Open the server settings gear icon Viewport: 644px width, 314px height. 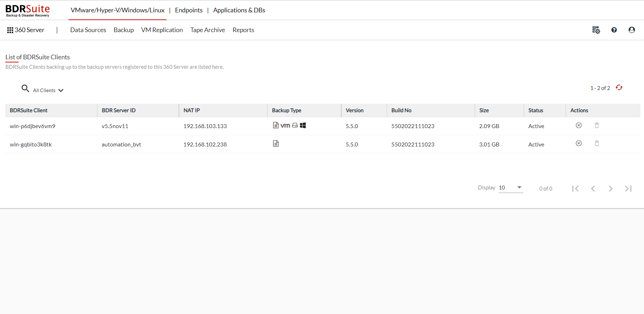[x=596, y=30]
